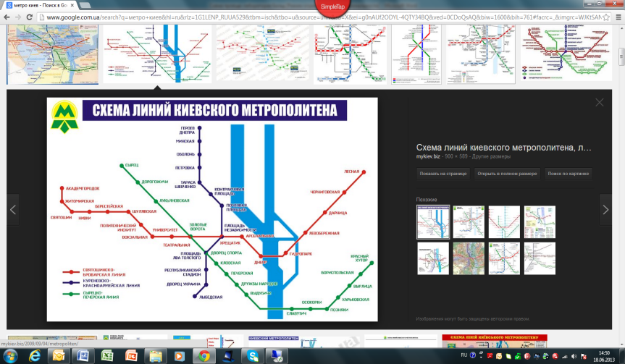Open Skype from the taskbar

(252, 355)
